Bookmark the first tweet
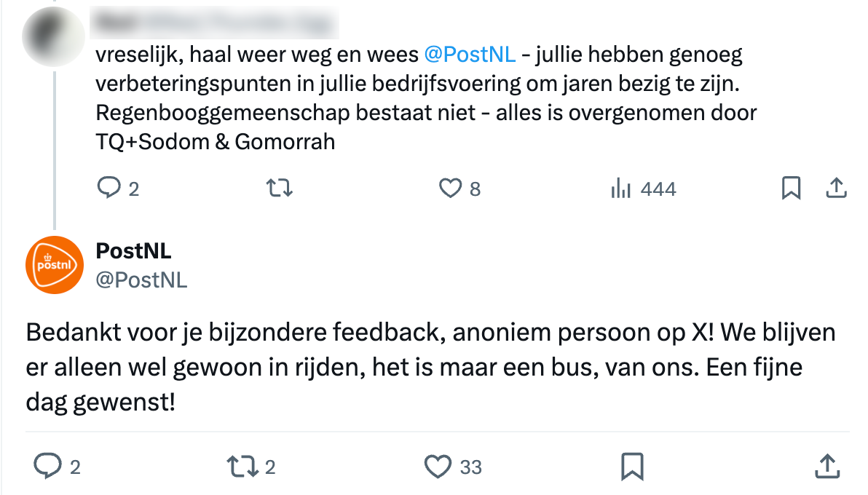Viewport: 868px width, 495px height. tap(792, 188)
